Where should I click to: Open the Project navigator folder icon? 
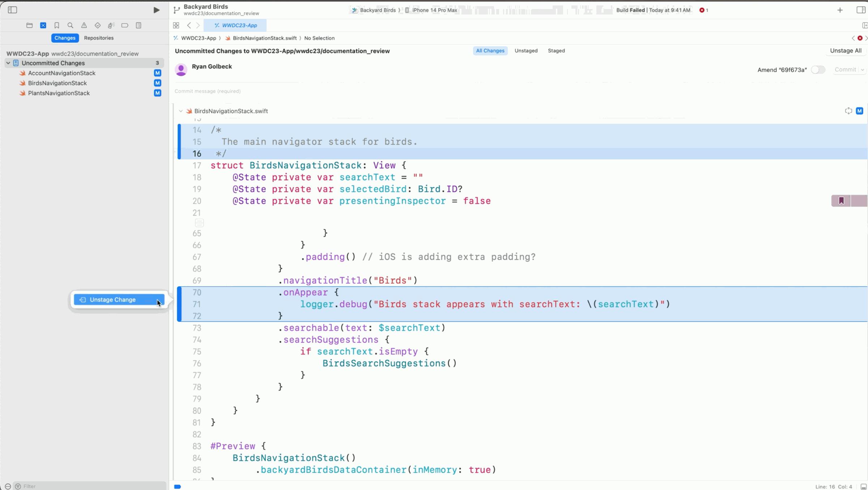point(29,25)
